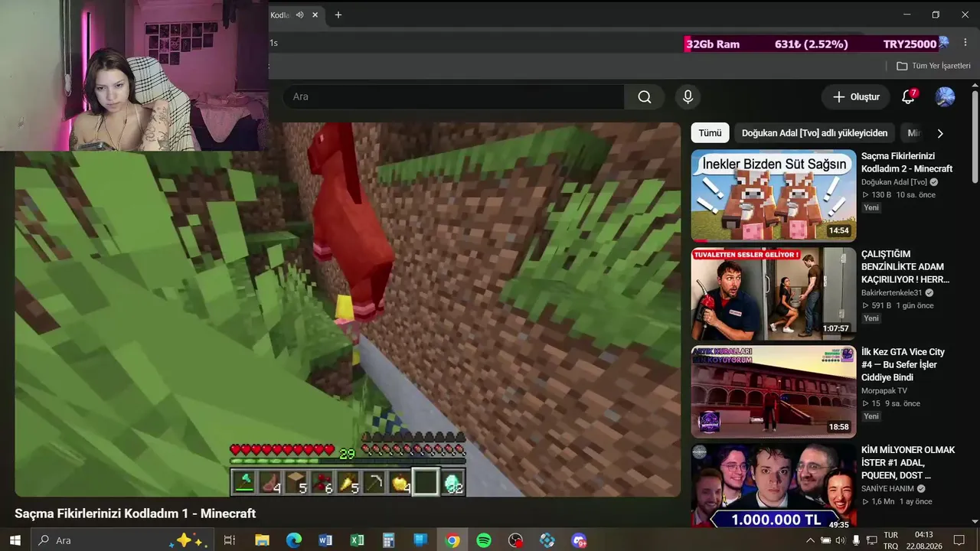Image resolution: width=980 pixels, height=551 pixels.
Task: Visit the Bakirkertenkele31 channel name
Action: point(891,293)
